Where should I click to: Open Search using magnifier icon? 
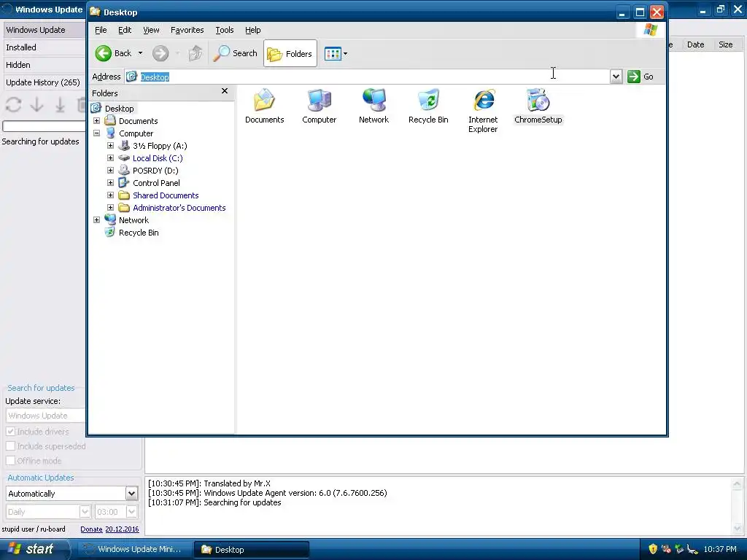coord(221,53)
